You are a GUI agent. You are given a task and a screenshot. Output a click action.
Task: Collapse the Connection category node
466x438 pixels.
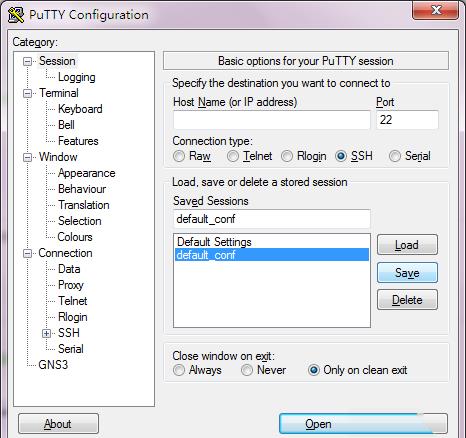[27, 253]
